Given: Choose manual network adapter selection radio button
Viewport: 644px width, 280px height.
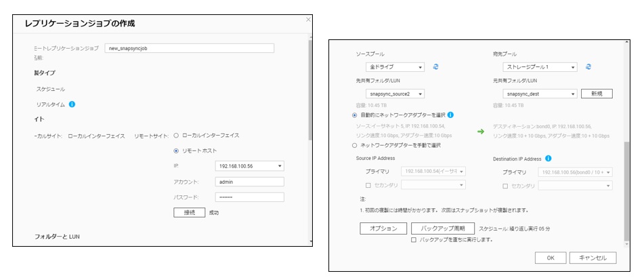Looking at the screenshot, I should [354, 145].
